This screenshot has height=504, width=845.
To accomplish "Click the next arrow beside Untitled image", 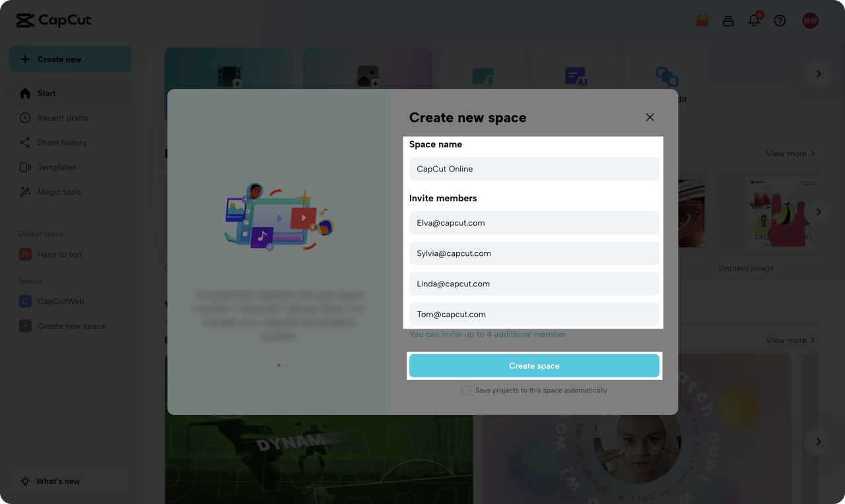I will point(819,212).
